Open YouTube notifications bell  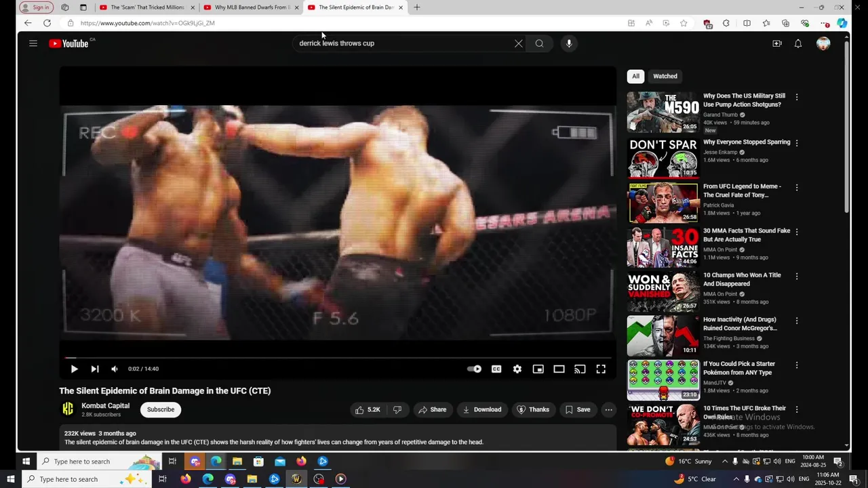click(798, 43)
